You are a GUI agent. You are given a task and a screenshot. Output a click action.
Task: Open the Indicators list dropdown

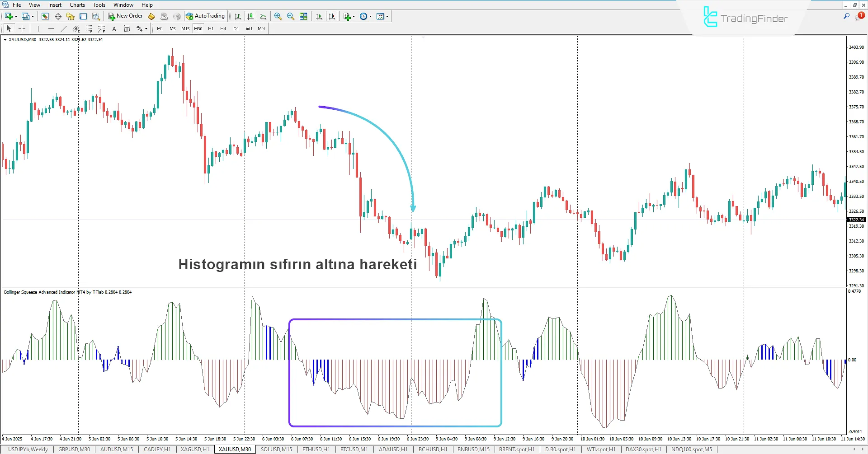[x=348, y=16]
